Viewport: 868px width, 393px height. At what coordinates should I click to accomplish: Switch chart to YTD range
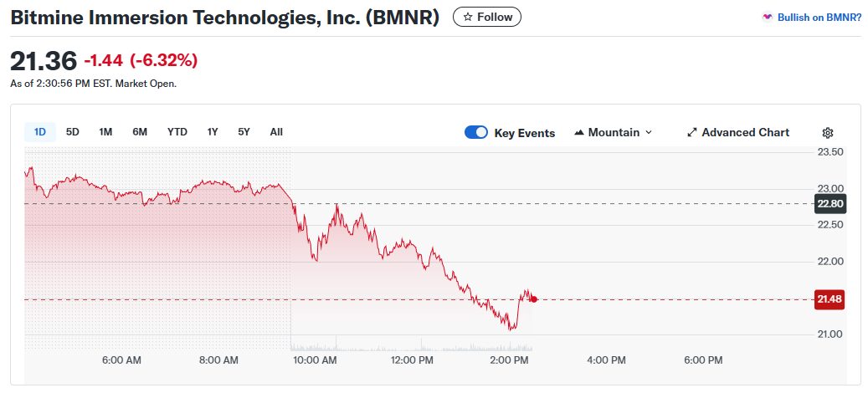coord(177,131)
